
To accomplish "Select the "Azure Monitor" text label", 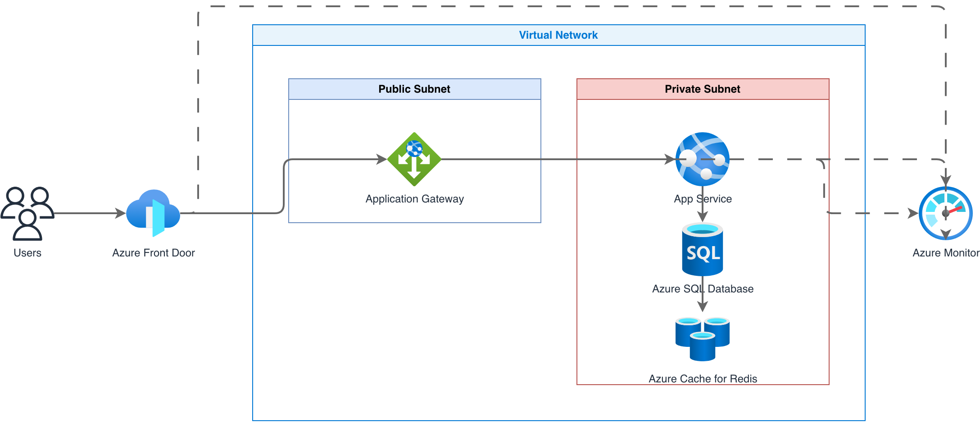I will 946,253.
